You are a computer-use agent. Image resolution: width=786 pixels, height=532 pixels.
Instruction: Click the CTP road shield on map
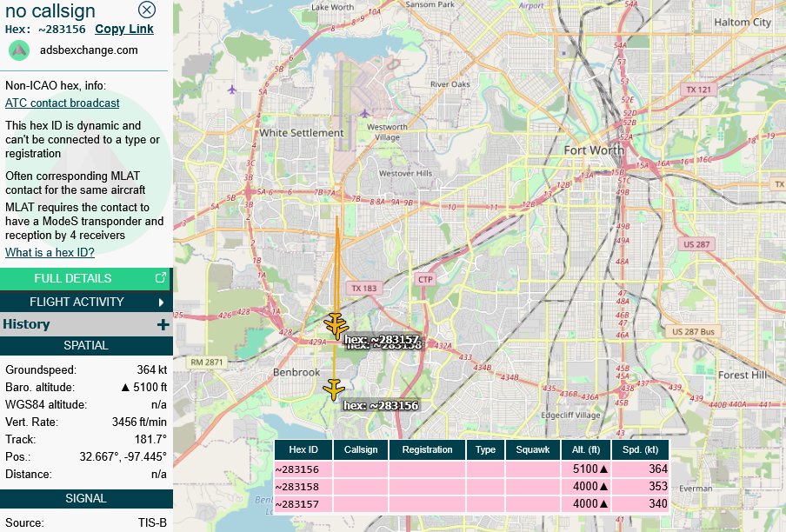425,279
